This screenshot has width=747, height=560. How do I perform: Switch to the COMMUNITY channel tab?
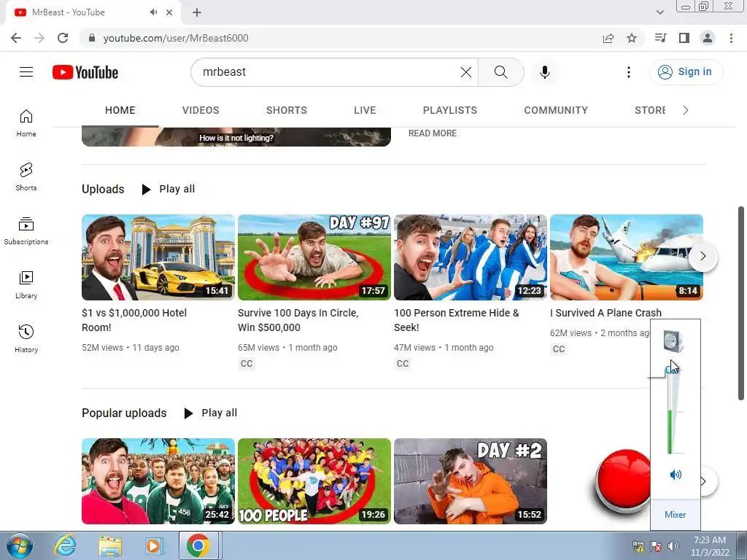click(556, 111)
